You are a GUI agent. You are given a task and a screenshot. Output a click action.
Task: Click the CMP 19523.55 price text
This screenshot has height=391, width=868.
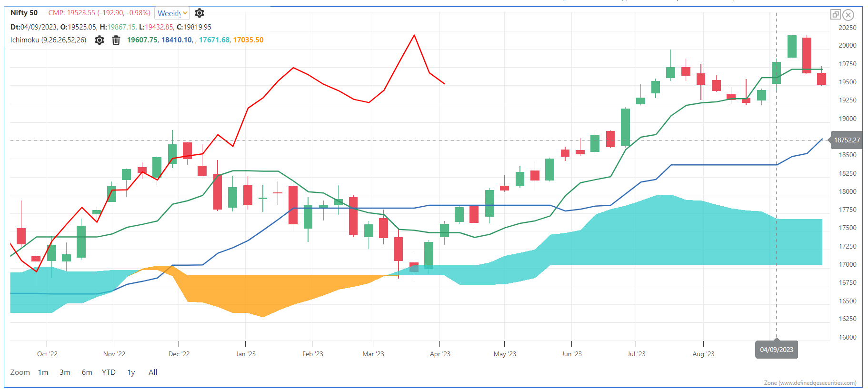pyautogui.click(x=99, y=13)
